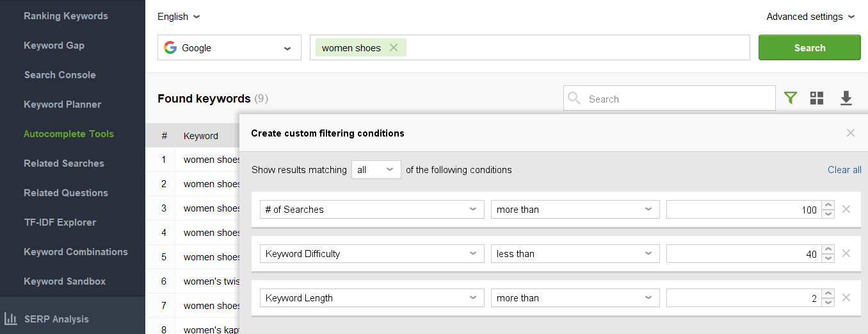The image size is (868, 334).
Task: Click the SERP Analysis chart icon
Action: coord(10,319)
